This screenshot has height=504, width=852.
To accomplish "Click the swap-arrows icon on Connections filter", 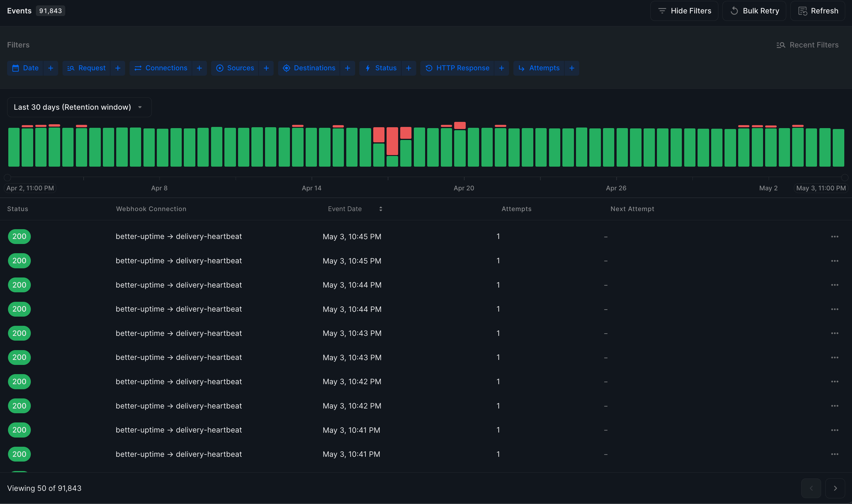I will 138,68.
